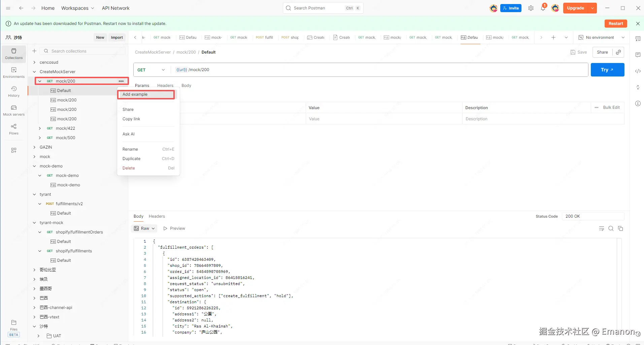Open the HTTP method GET dropdown
Image resolution: width=644 pixels, height=345 pixels.
click(x=151, y=70)
